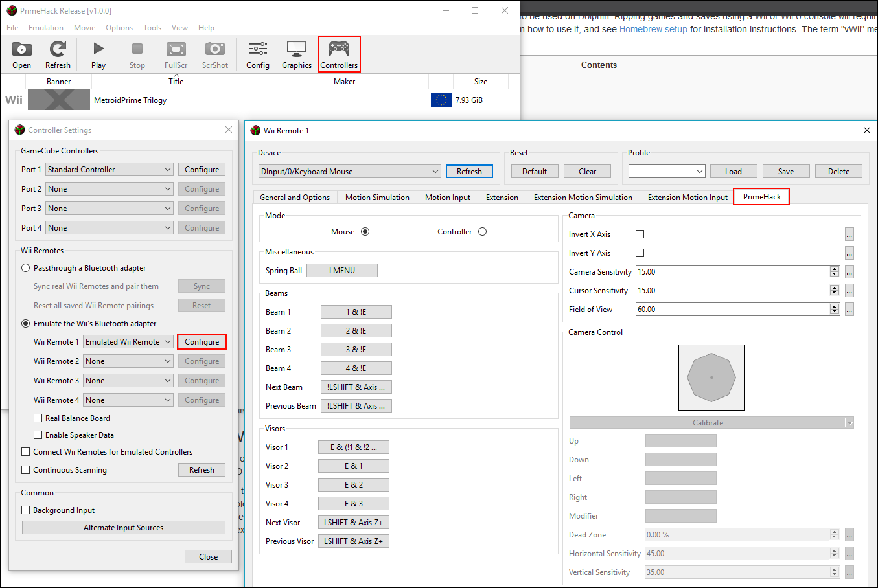The width and height of the screenshot is (878, 588).
Task: Switch to the Motion Input tab
Action: coord(448,198)
